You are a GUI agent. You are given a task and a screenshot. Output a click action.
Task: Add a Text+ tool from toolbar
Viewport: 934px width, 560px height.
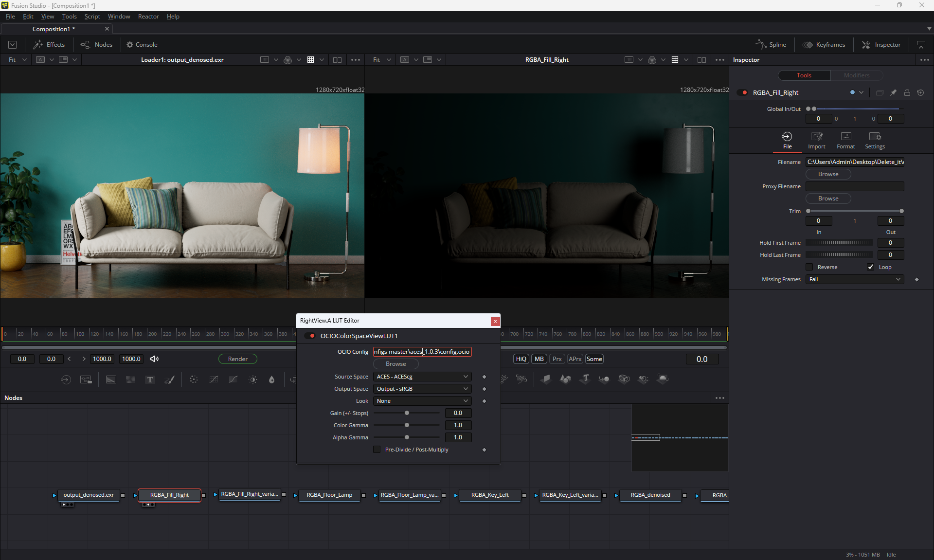point(150,379)
